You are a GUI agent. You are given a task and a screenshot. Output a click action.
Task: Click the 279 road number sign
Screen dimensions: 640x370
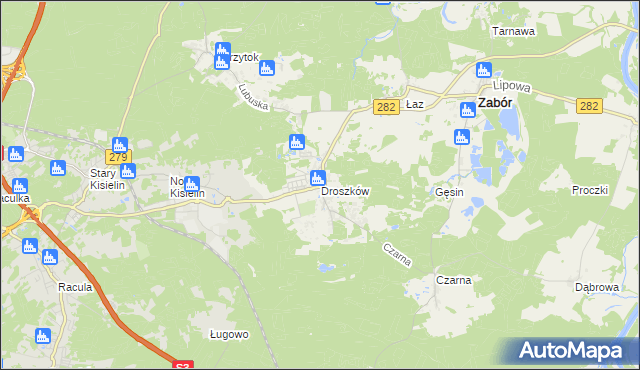118,157
